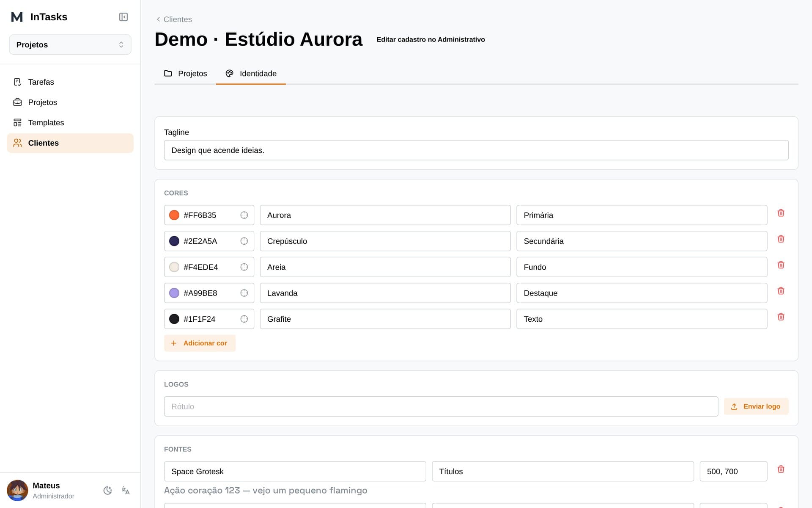Screen dimensions: 812x508
Task: Remove the Lavanda color with trash icon
Action: 781,291
